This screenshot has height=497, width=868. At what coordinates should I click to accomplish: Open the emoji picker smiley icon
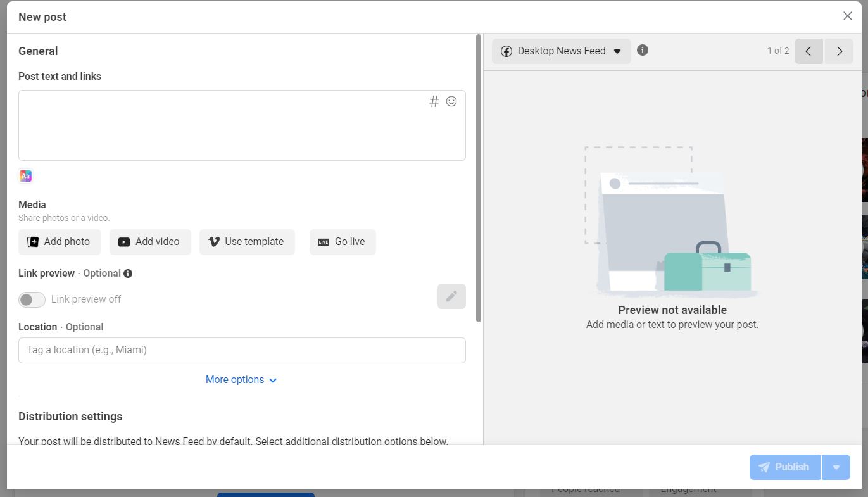coord(451,101)
